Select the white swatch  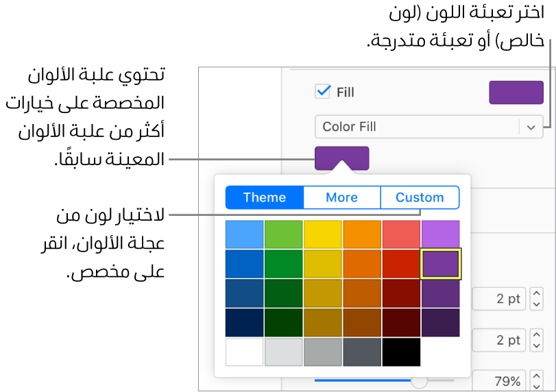pos(244,352)
